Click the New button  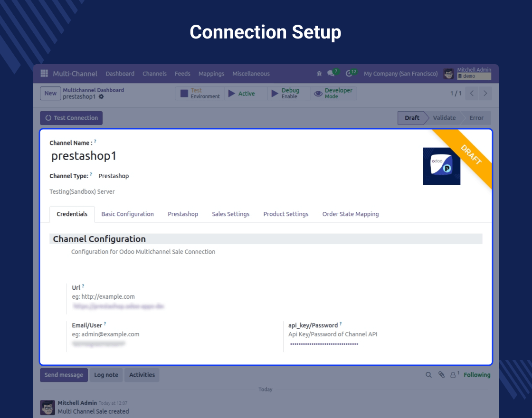50,93
